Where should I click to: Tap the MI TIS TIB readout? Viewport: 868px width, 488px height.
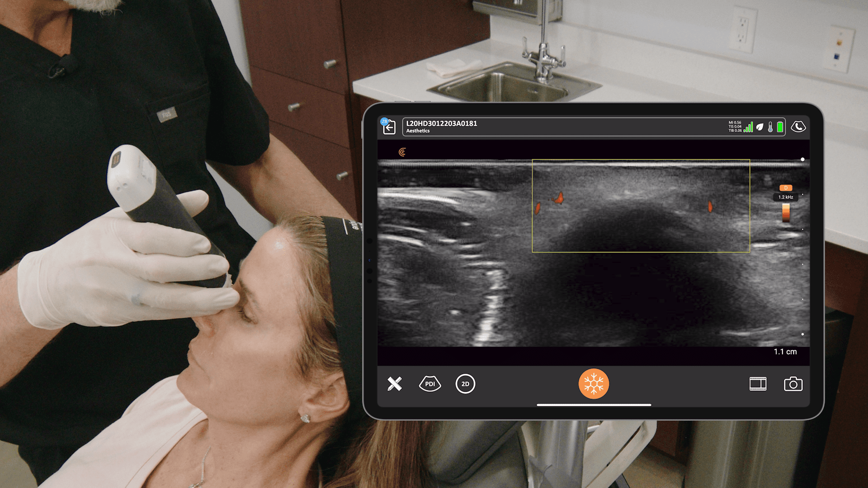tap(735, 127)
